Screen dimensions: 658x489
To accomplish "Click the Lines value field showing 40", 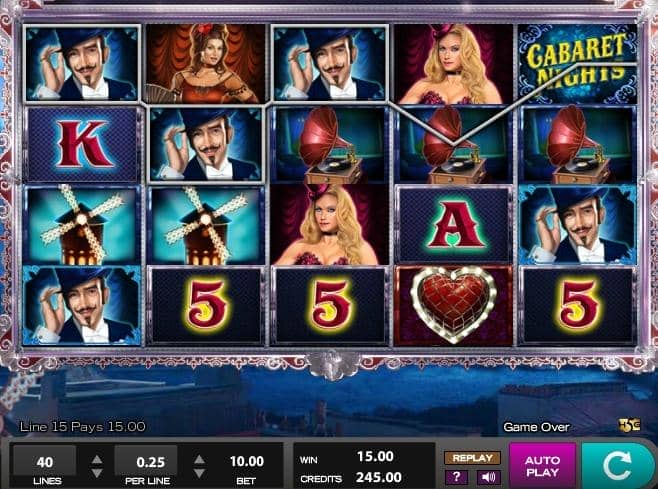I will (44, 462).
